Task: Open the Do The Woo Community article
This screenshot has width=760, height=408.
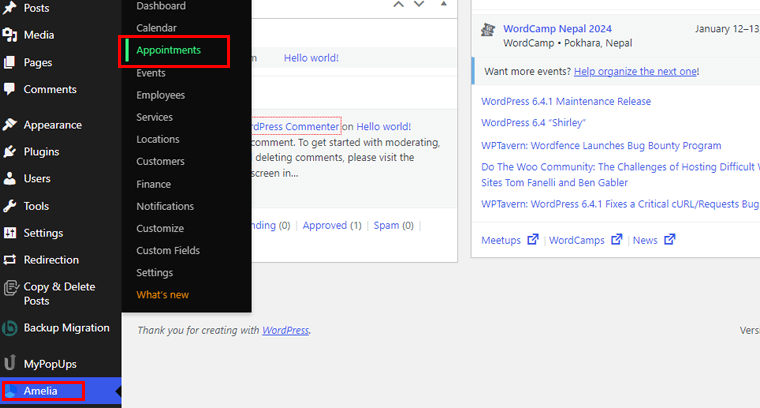Action: [620, 174]
